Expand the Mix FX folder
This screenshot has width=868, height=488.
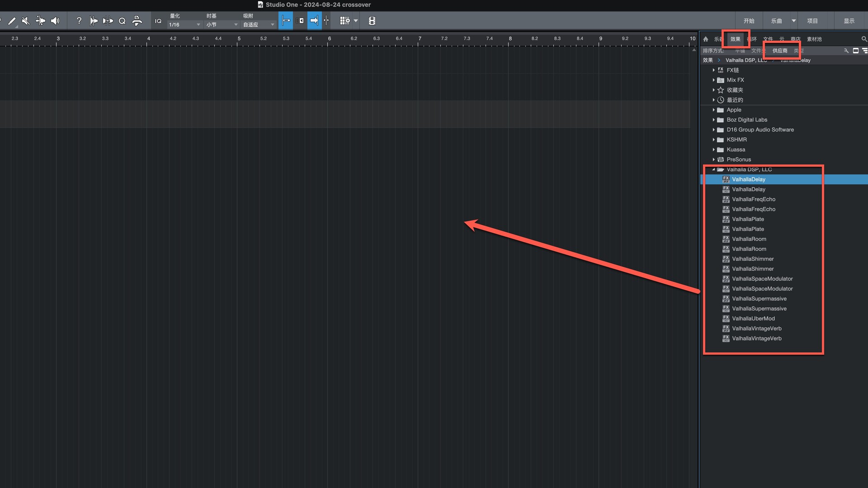[713, 80]
